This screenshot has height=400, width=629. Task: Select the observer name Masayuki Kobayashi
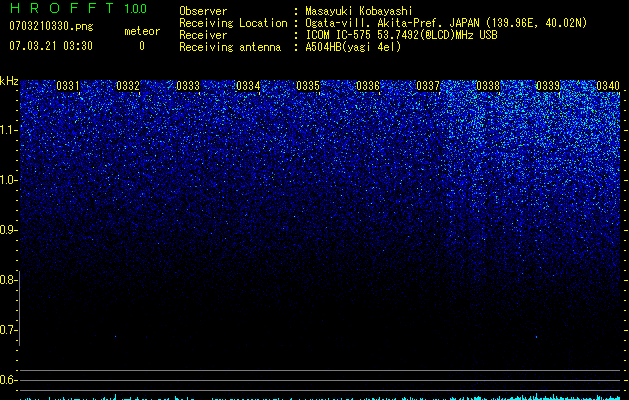pyautogui.click(x=359, y=11)
